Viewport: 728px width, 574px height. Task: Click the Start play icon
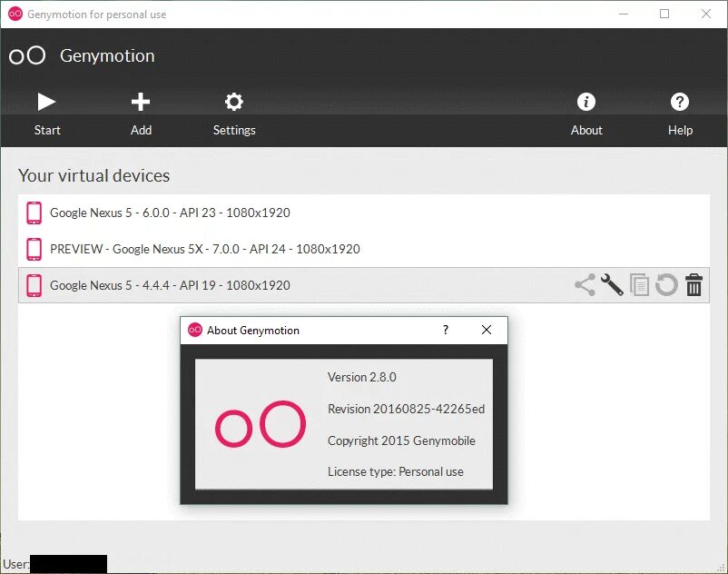click(x=46, y=102)
